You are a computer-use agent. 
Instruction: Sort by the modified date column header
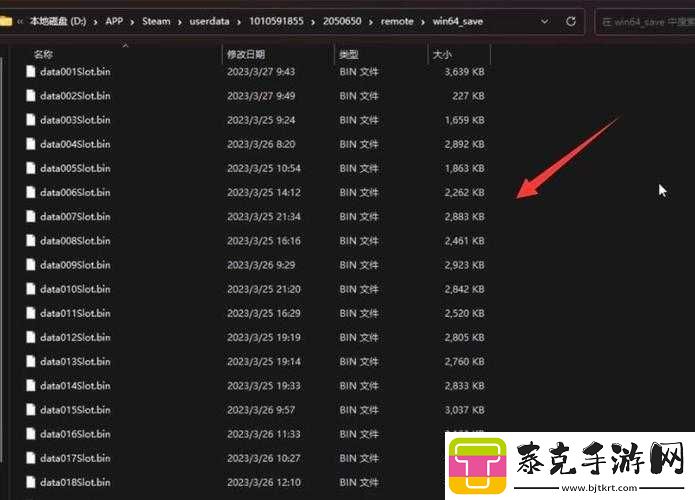pyautogui.click(x=246, y=54)
